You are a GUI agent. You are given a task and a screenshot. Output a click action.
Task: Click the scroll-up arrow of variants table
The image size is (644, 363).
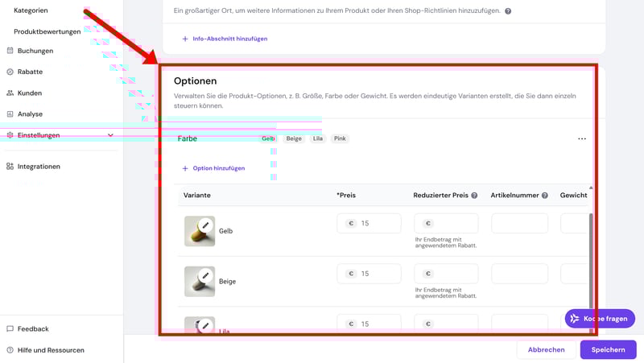(x=591, y=188)
